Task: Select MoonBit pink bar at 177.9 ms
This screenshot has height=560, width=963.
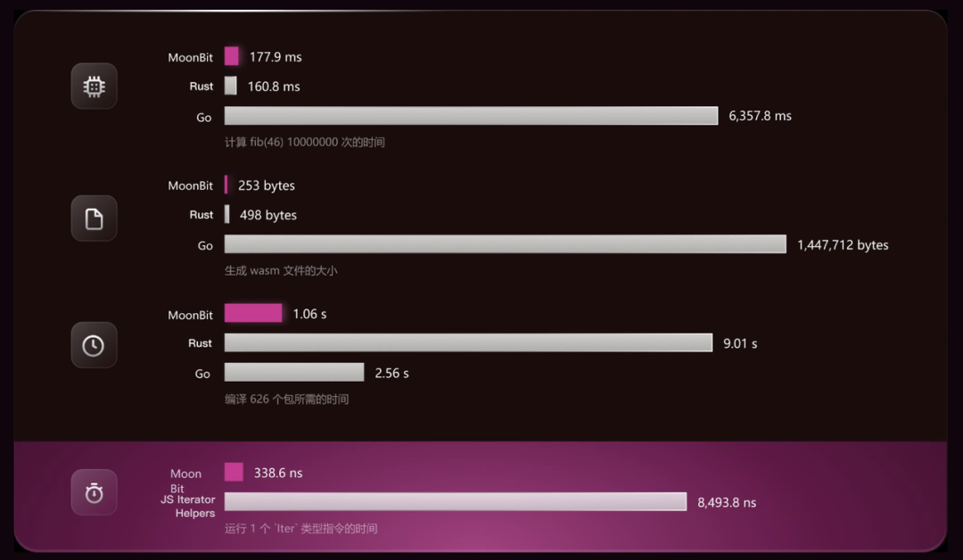Action: (x=232, y=56)
